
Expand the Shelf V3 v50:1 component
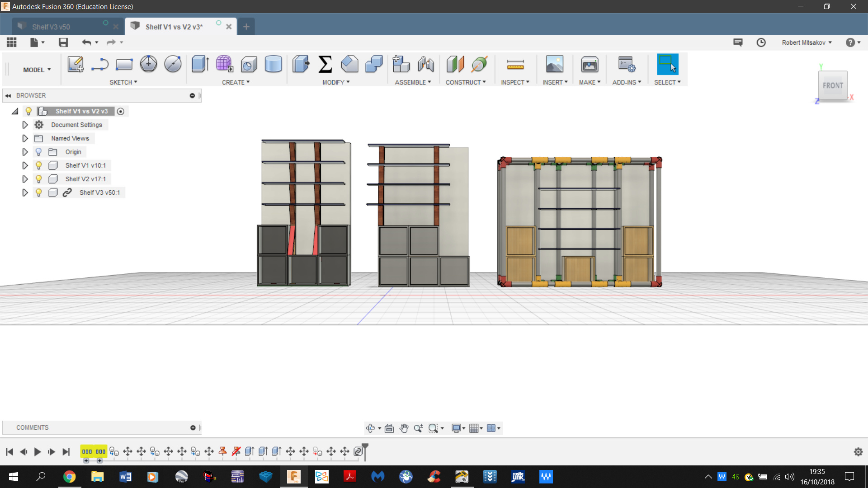click(25, 192)
